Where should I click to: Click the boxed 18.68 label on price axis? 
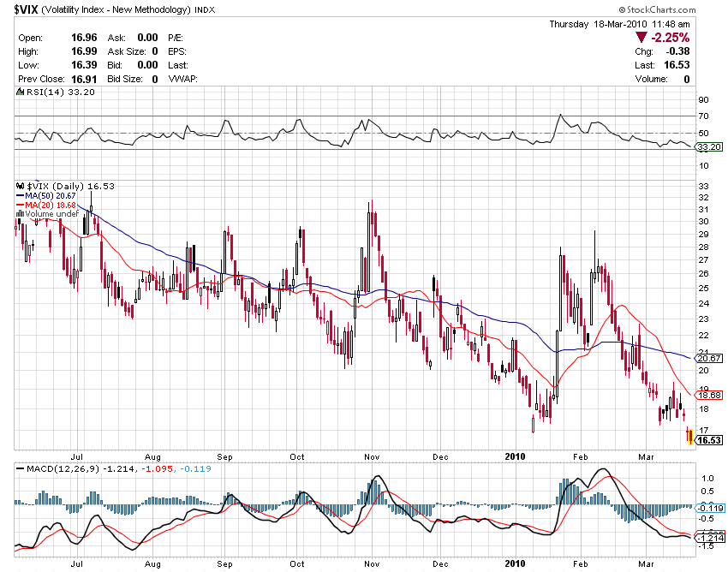click(709, 395)
